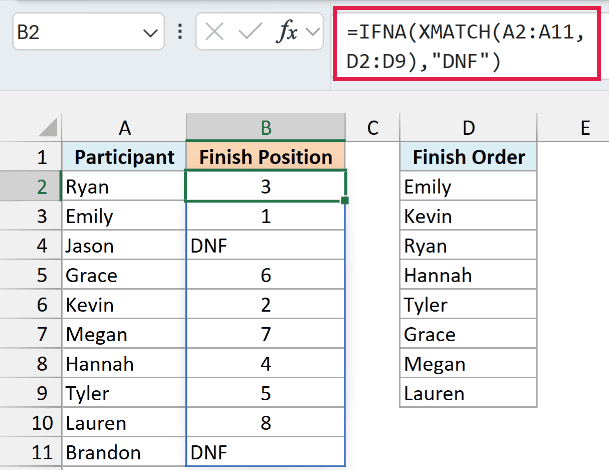The image size is (609, 470).
Task: Click the Participant header cell
Action: pos(124,157)
